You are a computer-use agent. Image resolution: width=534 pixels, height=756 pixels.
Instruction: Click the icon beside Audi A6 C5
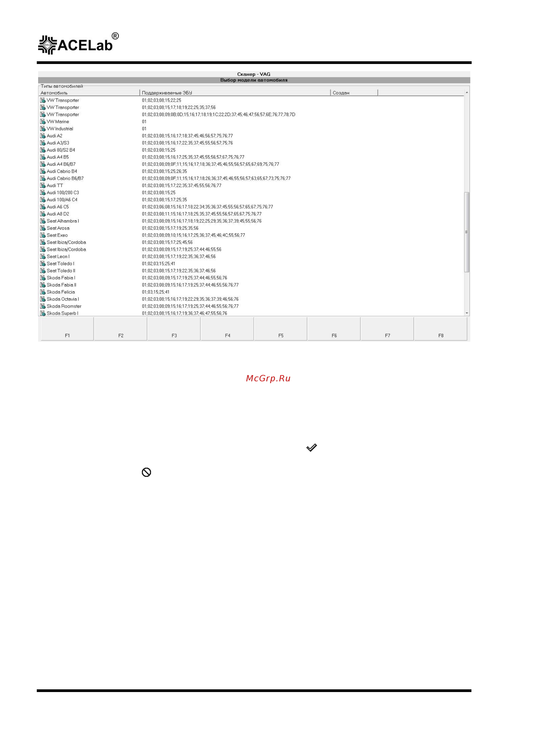(x=43, y=207)
